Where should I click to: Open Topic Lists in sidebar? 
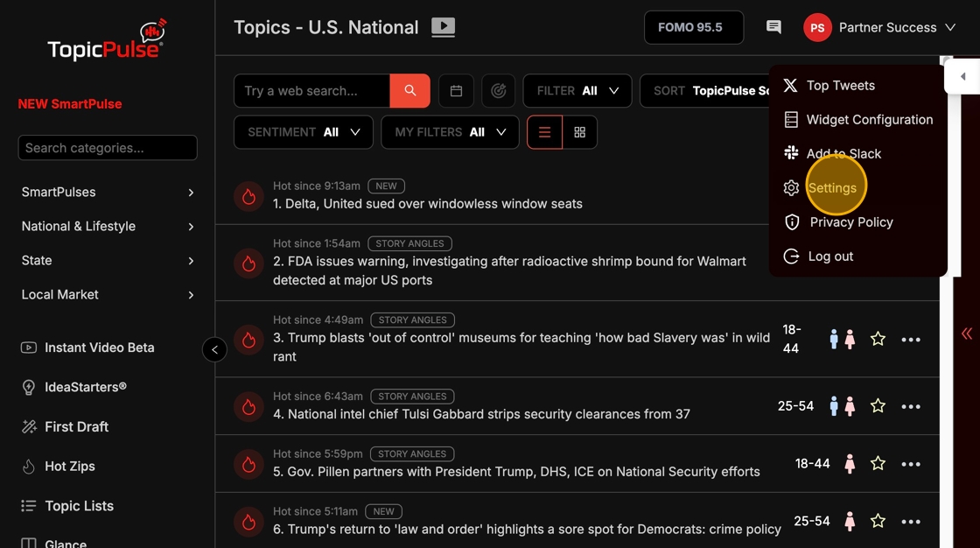coord(66,505)
